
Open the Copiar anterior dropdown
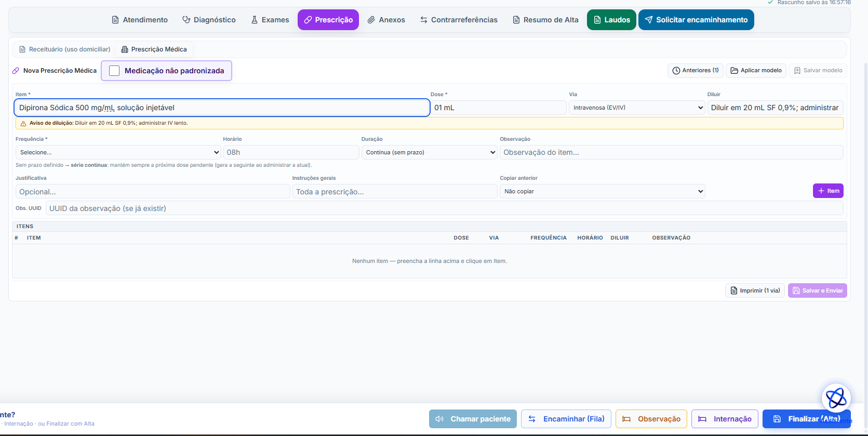[x=602, y=191]
